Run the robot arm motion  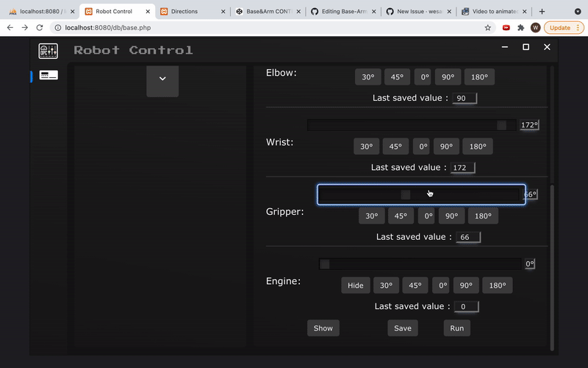click(x=456, y=328)
